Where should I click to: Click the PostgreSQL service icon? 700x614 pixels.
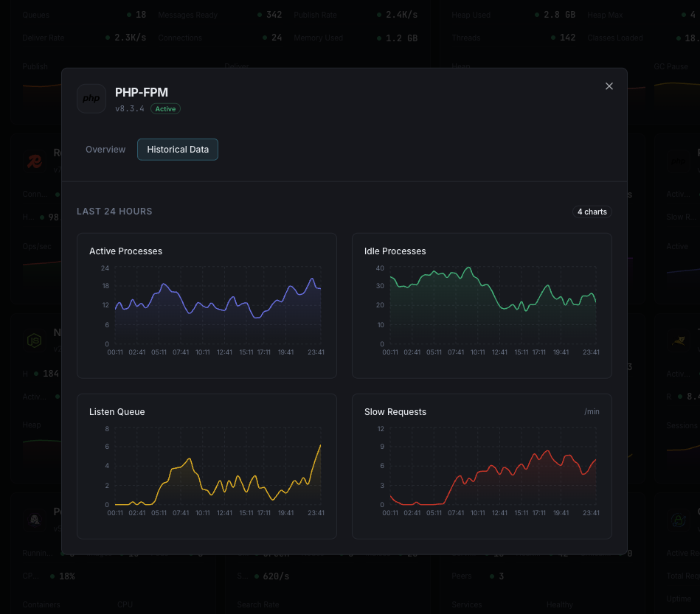tap(34, 519)
